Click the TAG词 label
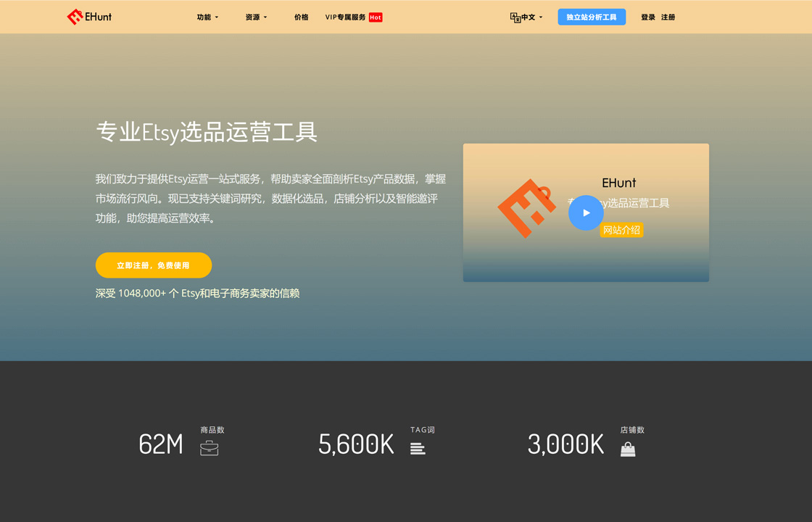 point(423,430)
